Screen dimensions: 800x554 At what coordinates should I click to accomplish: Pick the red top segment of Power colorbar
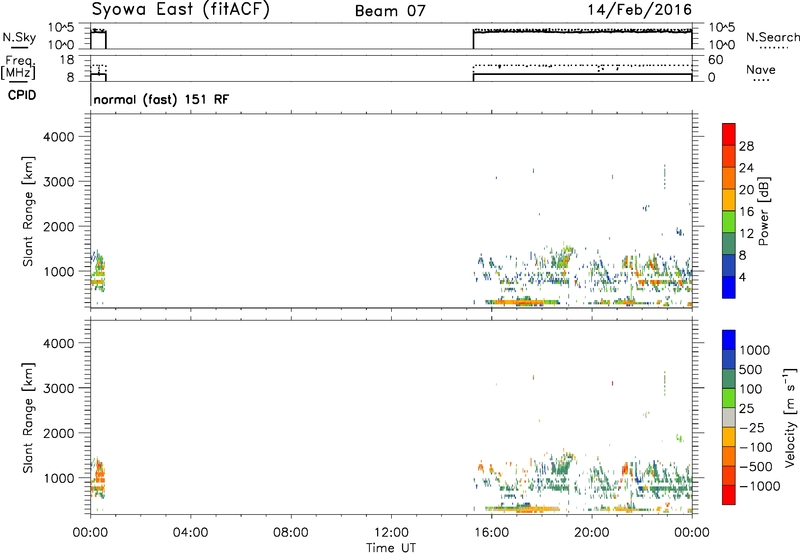(x=729, y=134)
